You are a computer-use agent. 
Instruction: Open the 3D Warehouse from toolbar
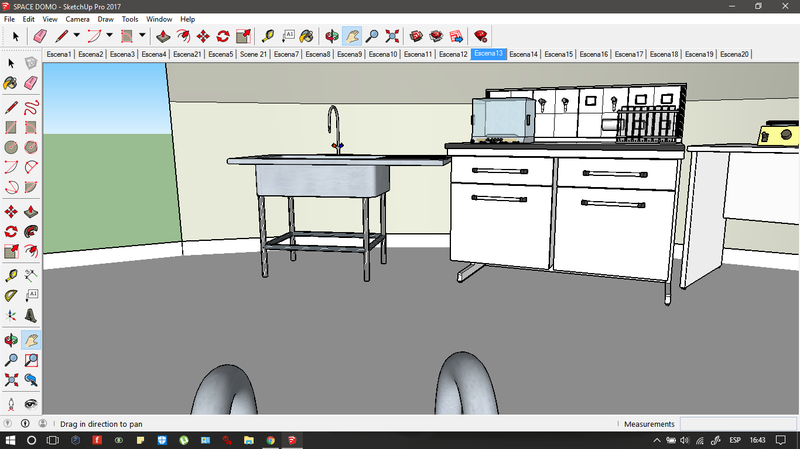pyautogui.click(x=417, y=36)
